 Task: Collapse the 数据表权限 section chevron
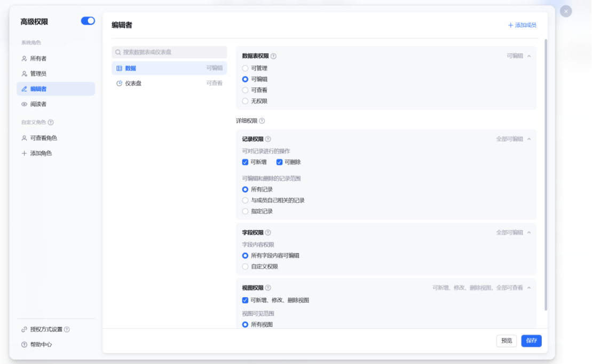click(529, 56)
